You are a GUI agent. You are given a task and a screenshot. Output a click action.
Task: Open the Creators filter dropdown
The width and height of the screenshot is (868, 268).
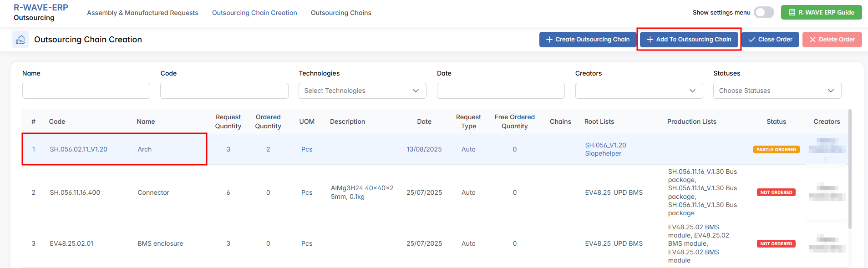pyautogui.click(x=639, y=91)
